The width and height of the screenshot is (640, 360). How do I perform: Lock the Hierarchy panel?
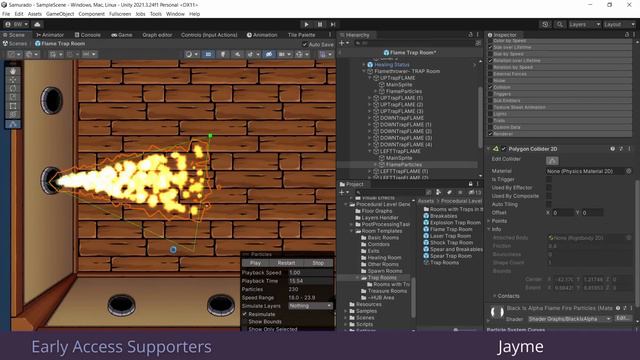(470, 35)
